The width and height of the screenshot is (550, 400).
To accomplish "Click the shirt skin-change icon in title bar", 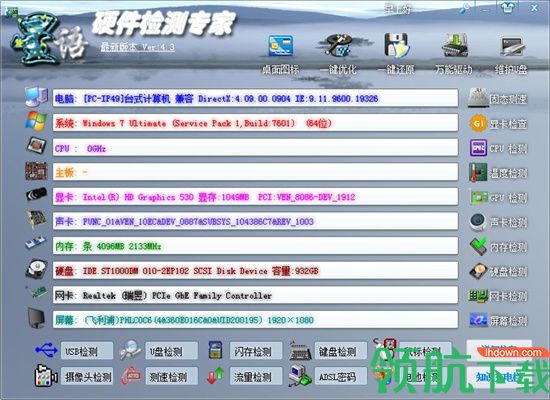I will click(508, 8).
